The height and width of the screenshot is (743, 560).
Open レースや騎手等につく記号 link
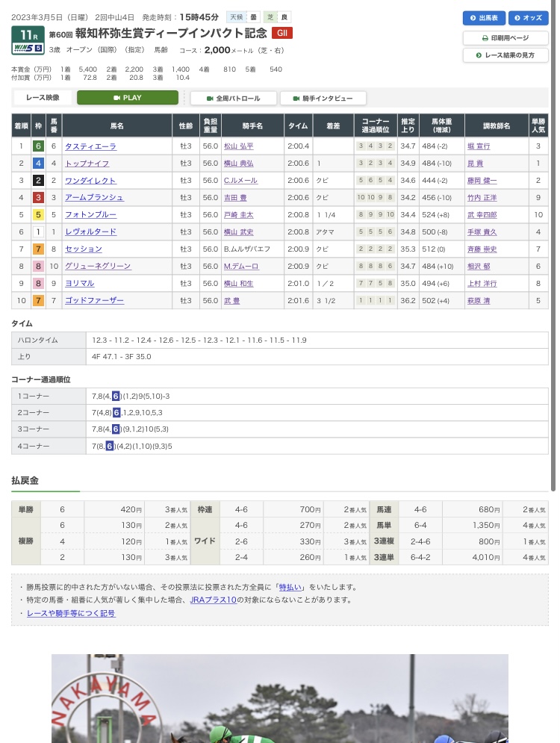click(71, 613)
